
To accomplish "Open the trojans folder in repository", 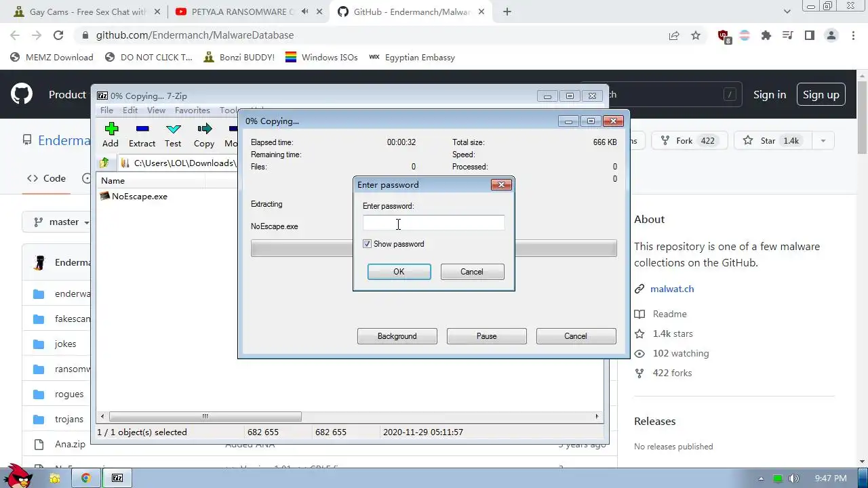I will pos(69,419).
